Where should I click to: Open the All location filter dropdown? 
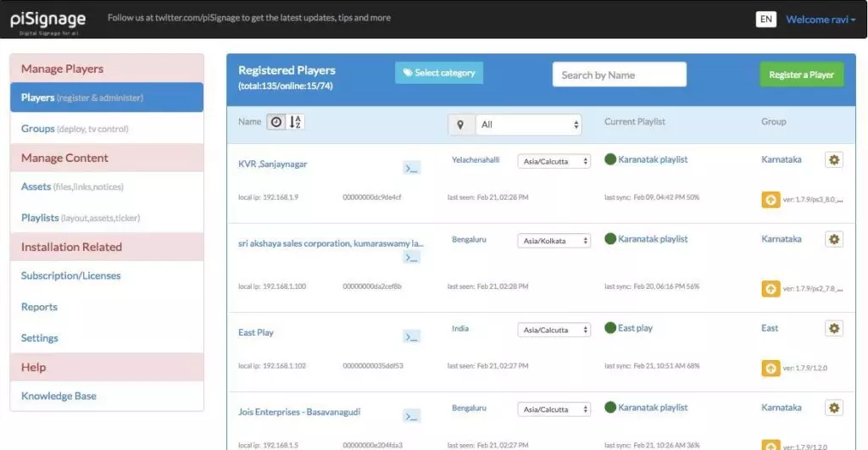(528, 125)
